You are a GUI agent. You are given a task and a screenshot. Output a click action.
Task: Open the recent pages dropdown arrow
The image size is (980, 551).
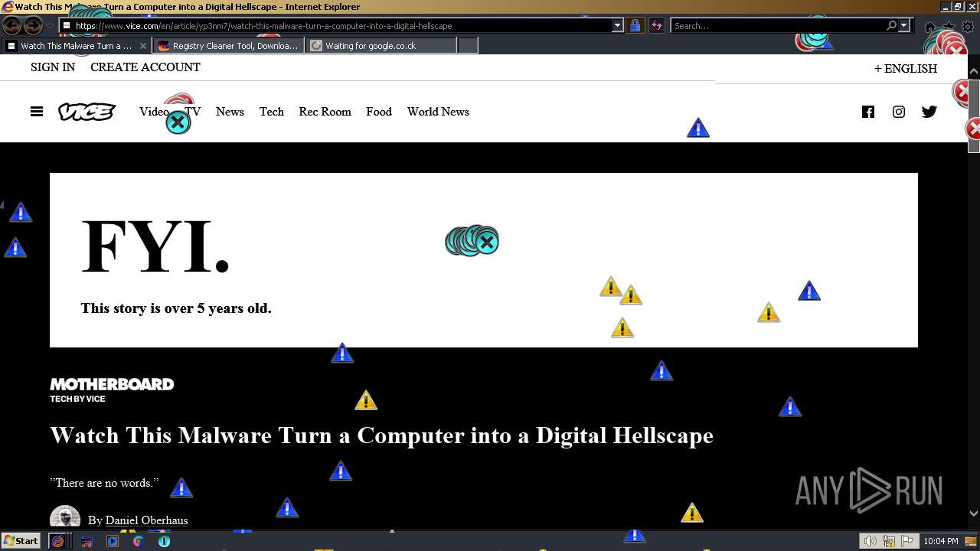51,26
